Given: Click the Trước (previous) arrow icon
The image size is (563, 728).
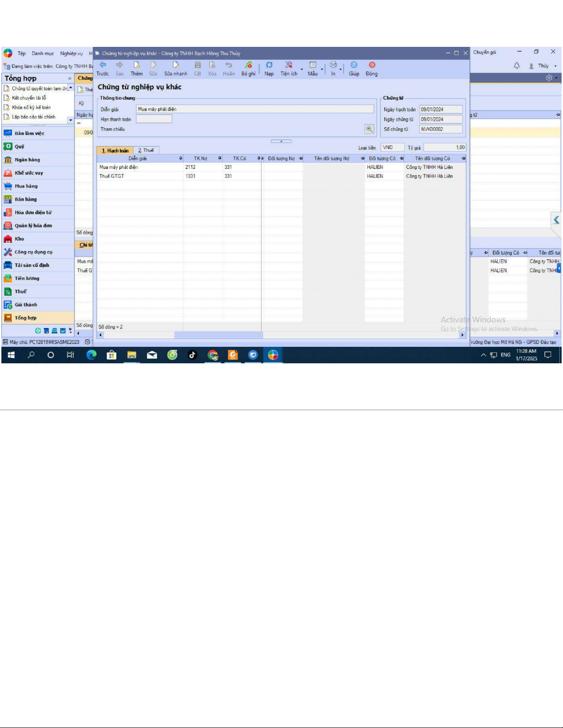Looking at the screenshot, I should (x=102, y=65).
